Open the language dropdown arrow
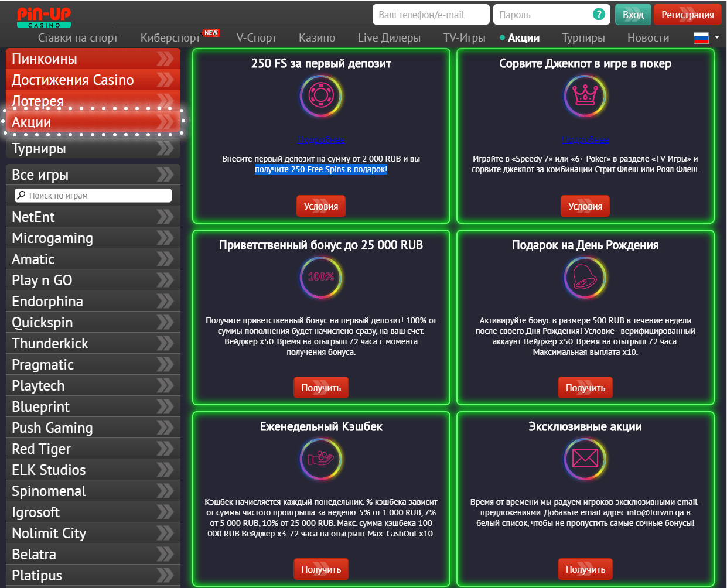The image size is (727, 588). coord(717,37)
